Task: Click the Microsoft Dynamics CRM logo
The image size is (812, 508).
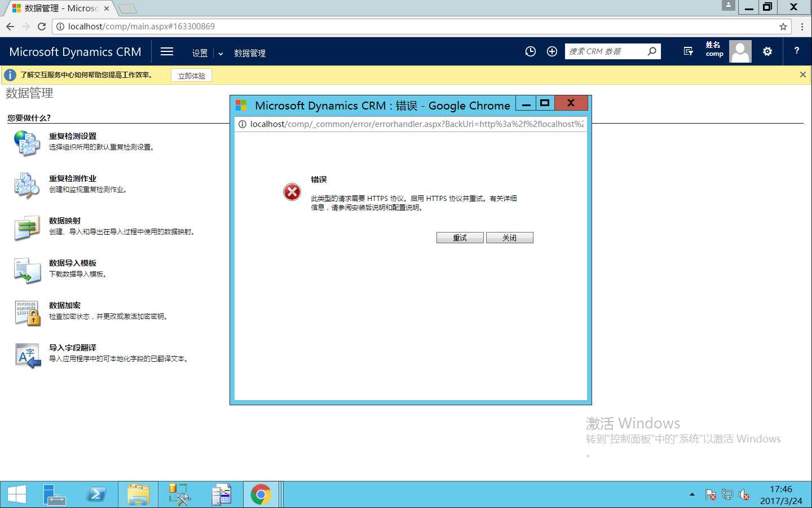Action: click(75, 52)
